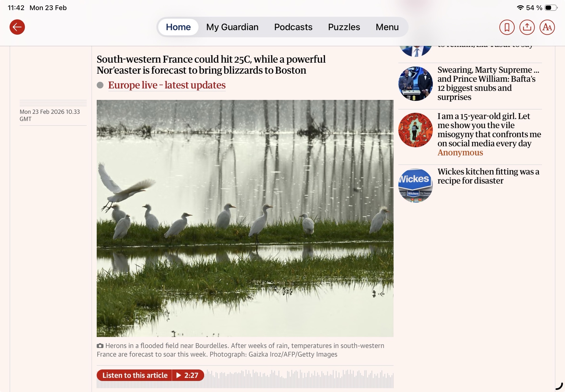Follow the Europe live – latest updates link
The height and width of the screenshot is (392, 565).
click(167, 85)
